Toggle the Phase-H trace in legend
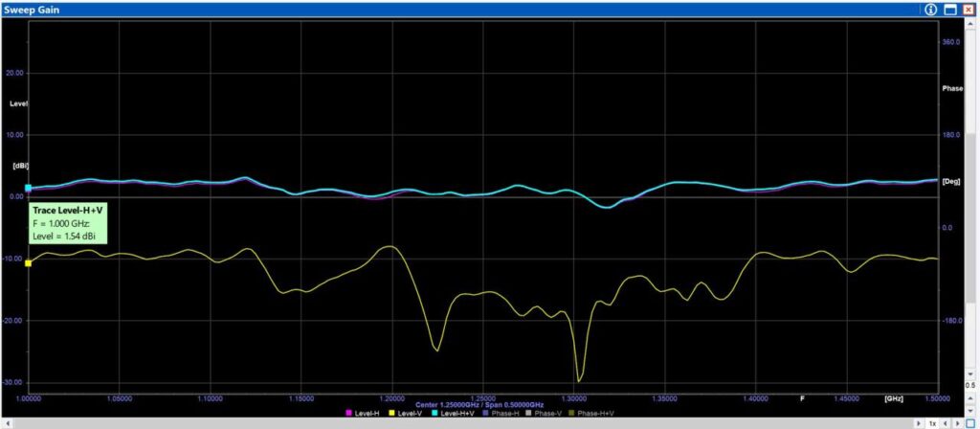Screen dimensions: 980x429 [501, 414]
